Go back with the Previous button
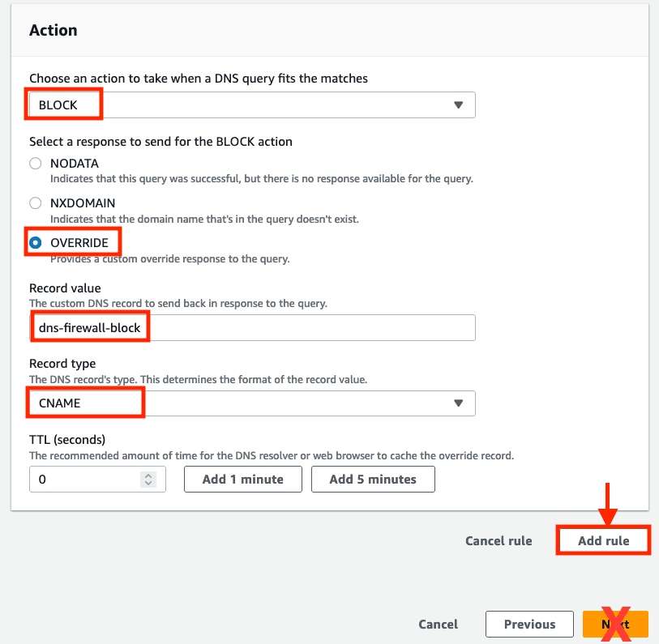 pyautogui.click(x=529, y=625)
